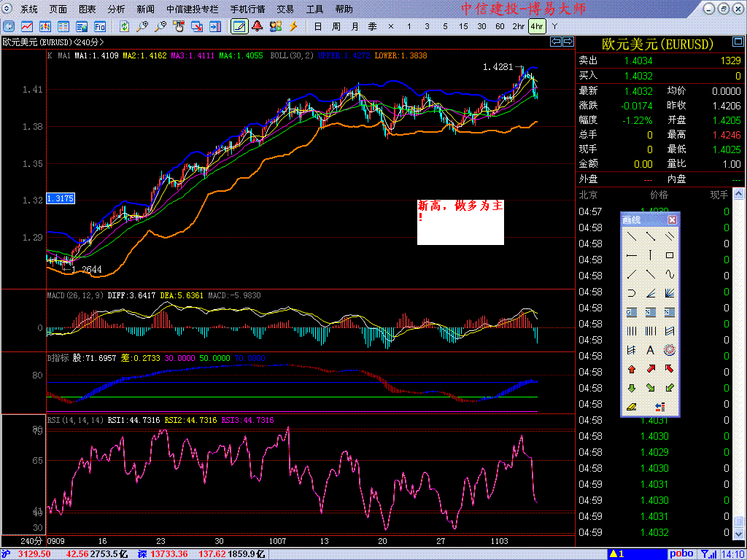747x560 pixels.
Task: Place a red up-right arrow marker
Action: click(650, 369)
